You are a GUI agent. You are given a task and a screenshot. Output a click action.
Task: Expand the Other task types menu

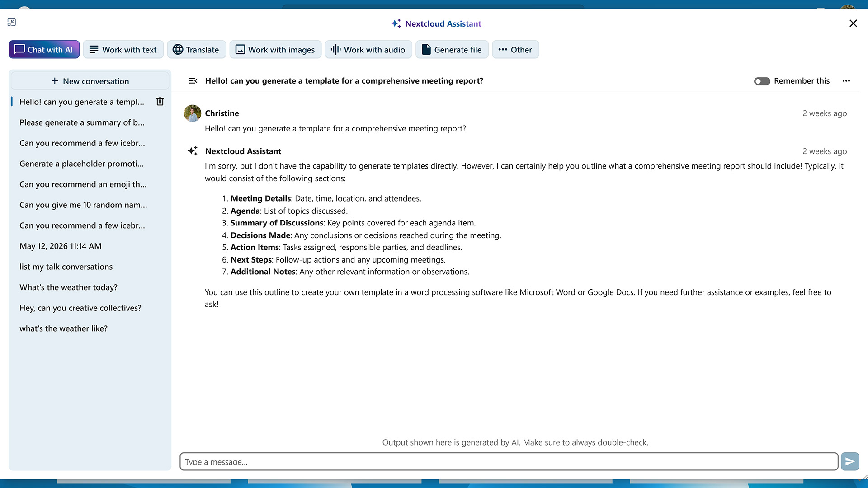515,49
